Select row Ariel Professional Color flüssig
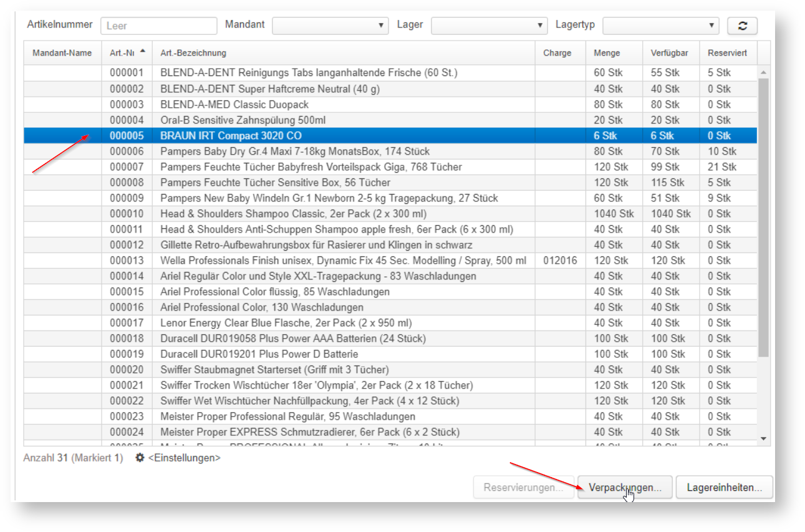This screenshot has width=805, height=532. (x=390, y=291)
